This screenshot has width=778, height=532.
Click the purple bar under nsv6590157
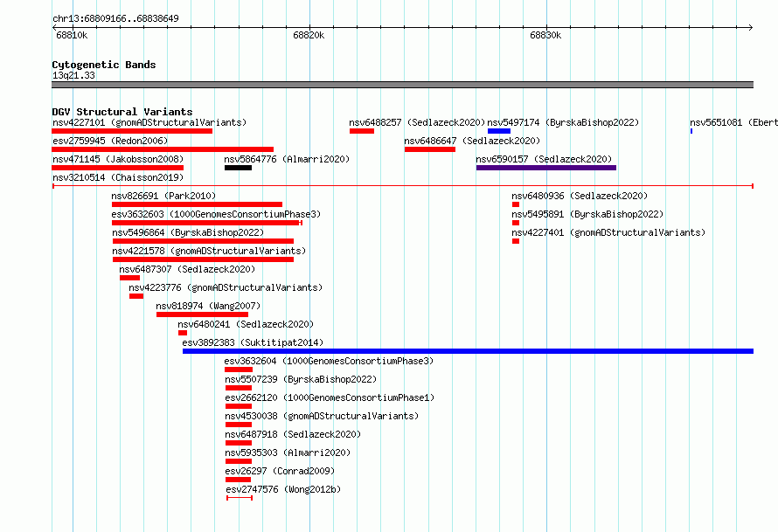click(546, 168)
